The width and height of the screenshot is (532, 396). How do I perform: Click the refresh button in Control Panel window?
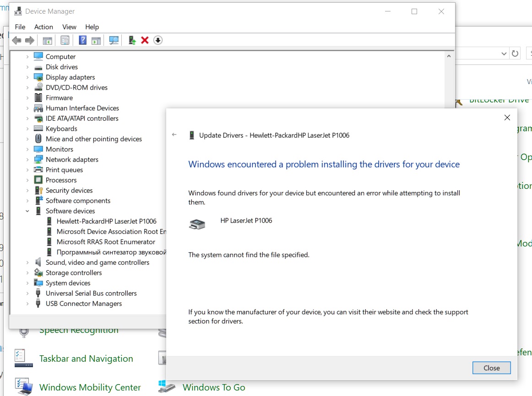515,54
